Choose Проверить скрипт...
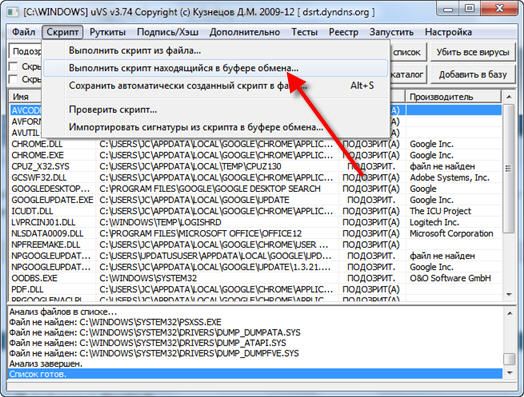The image size is (524, 397). pyautogui.click(x=216, y=110)
